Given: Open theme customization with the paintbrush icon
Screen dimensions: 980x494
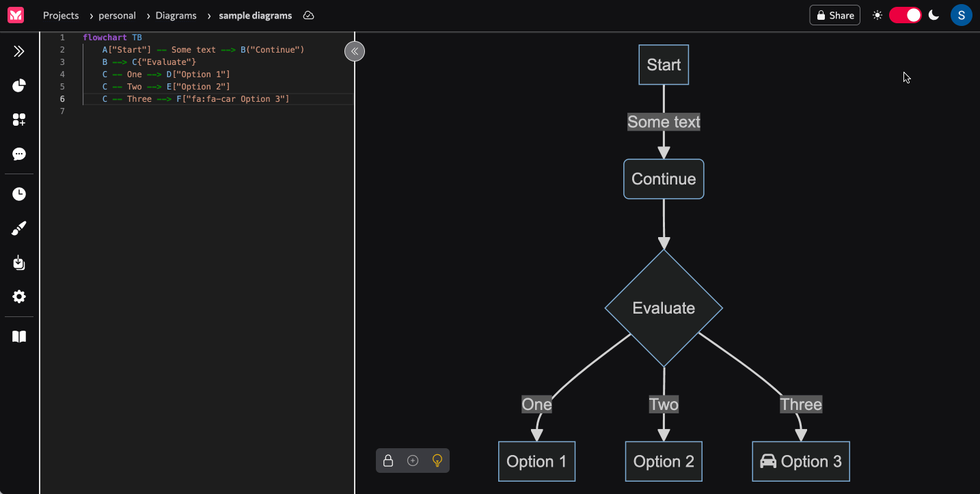Looking at the screenshot, I should (x=18, y=228).
